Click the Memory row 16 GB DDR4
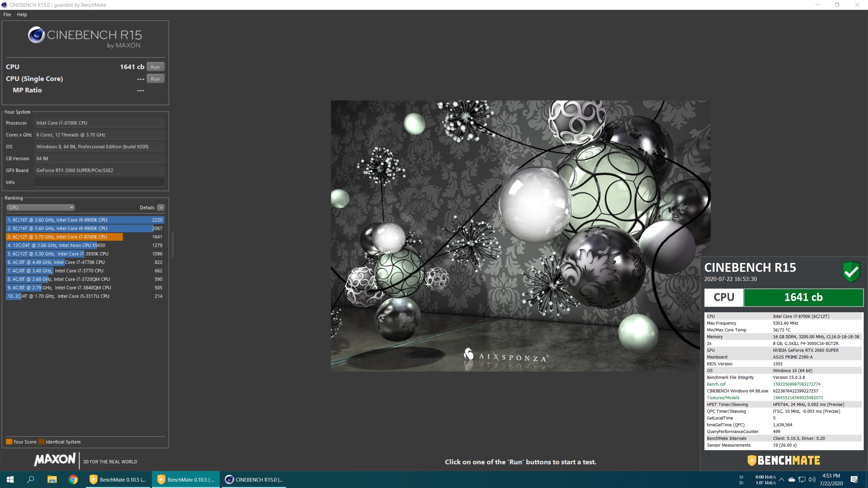Viewport: 868px width, 488px height. coord(784,337)
